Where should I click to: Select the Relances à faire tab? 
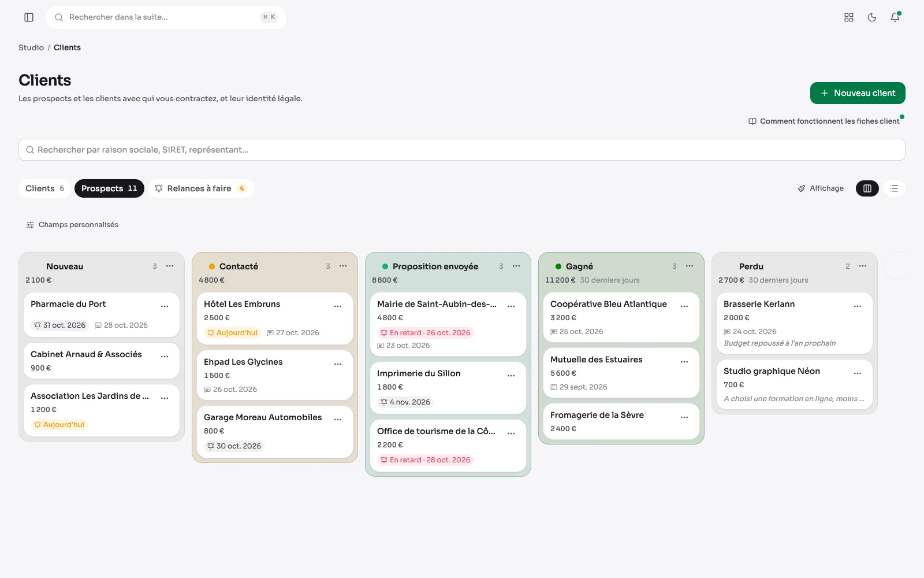click(x=201, y=188)
